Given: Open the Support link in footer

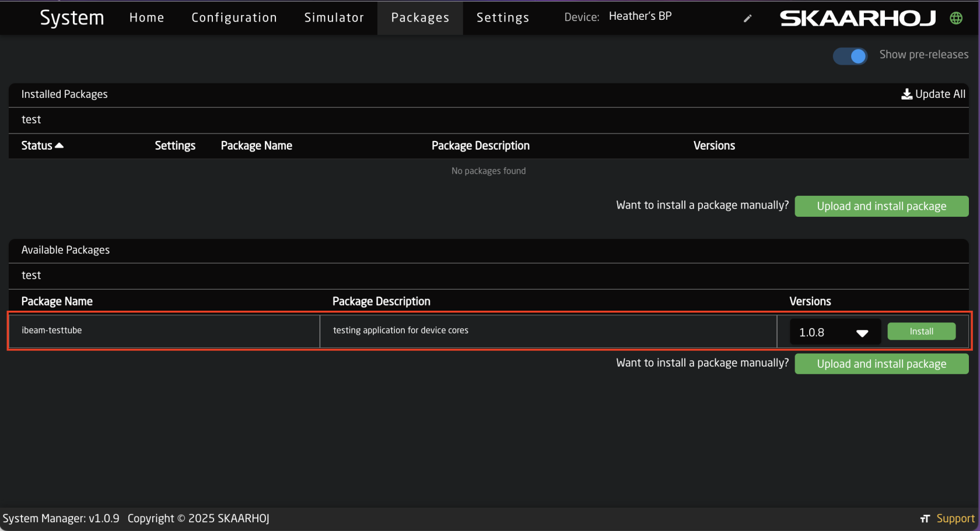Looking at the screenshot, I should coord(955,518).
